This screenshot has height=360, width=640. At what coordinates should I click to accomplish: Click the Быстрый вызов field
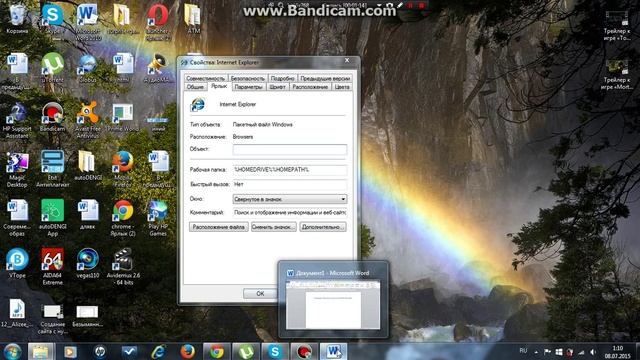click(x=290, y=184)
